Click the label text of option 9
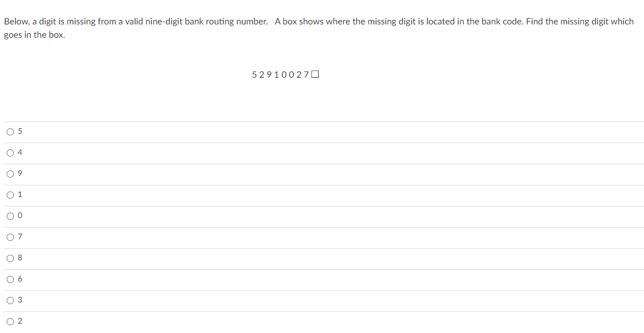 click(x=19, y=173)
